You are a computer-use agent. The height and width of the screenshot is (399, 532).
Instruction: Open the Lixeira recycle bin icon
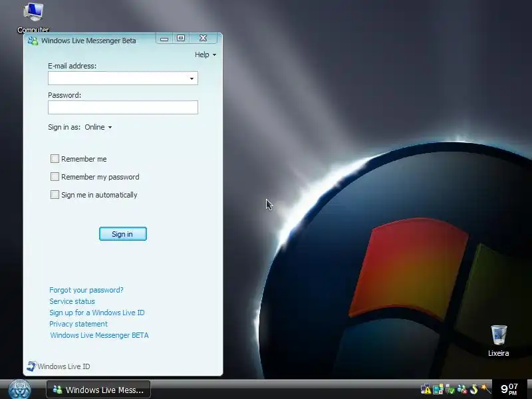(x=498, y=340)
